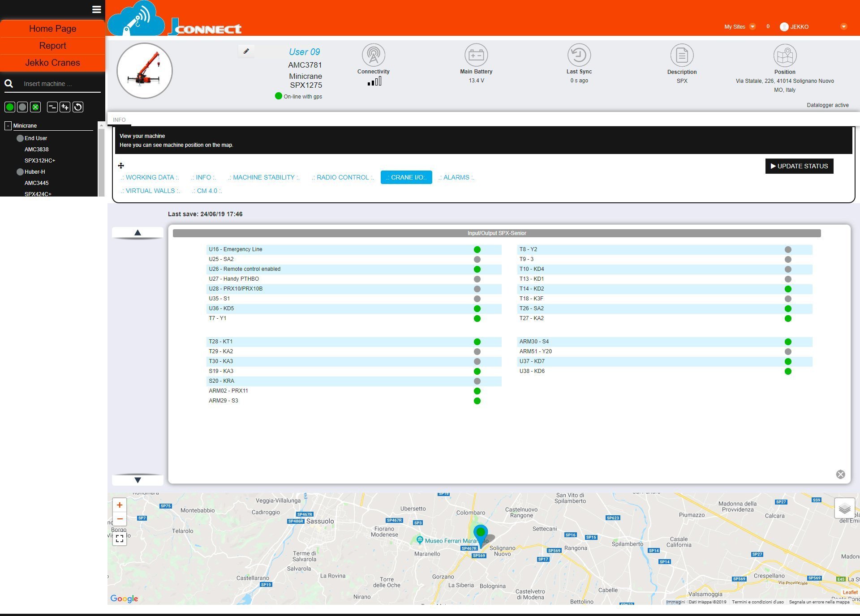
Task: Open the Jekko Cranes link
Action: point(52,63)
